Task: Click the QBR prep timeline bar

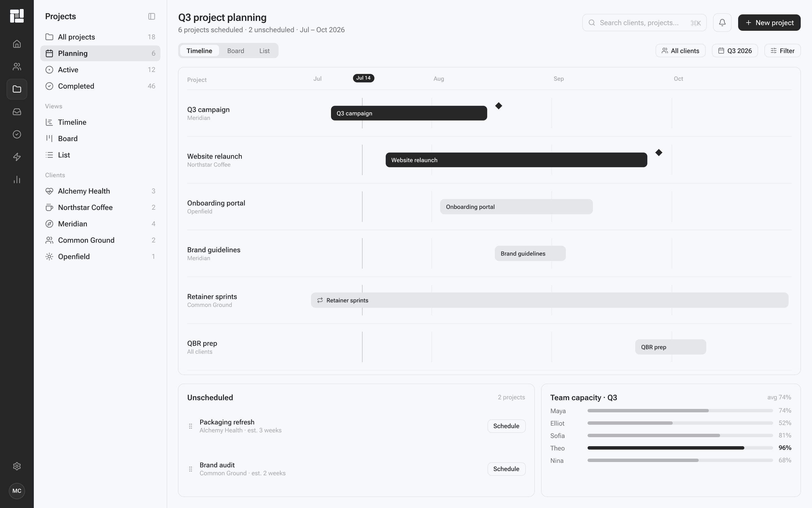Action: click(670, 347)
